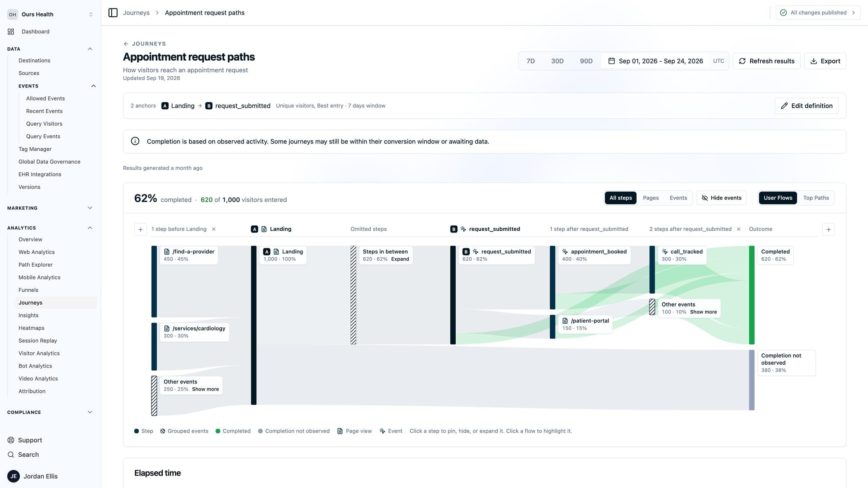The image size is (868, 488).
Task: Click the Search magnifier icon
Action: point(11,455)
